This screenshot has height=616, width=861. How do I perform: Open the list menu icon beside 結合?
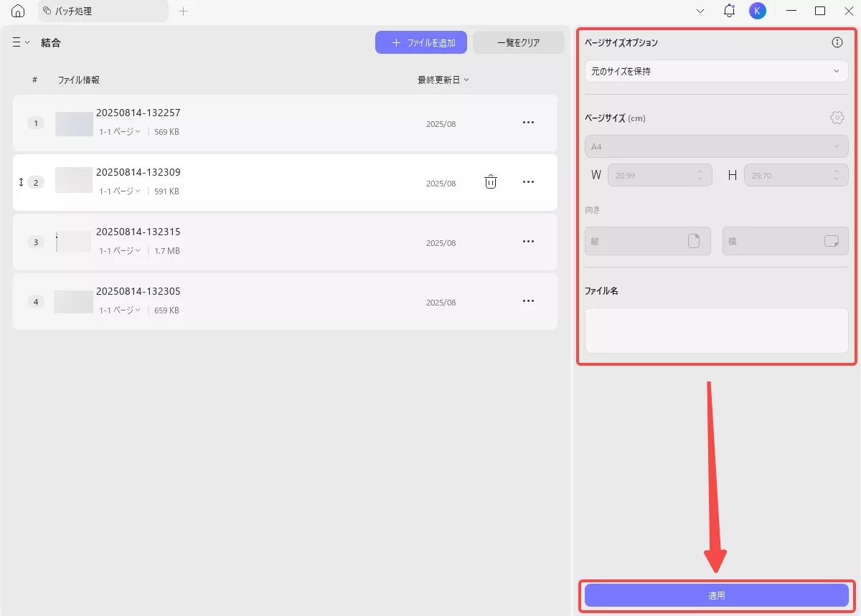[21, 42]
